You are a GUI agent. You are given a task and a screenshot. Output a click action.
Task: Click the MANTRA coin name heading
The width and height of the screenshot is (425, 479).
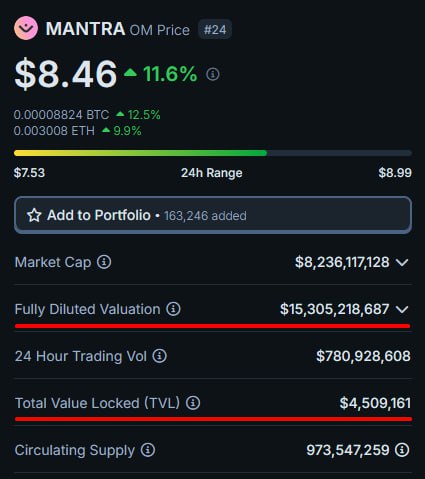coord(85,29)
